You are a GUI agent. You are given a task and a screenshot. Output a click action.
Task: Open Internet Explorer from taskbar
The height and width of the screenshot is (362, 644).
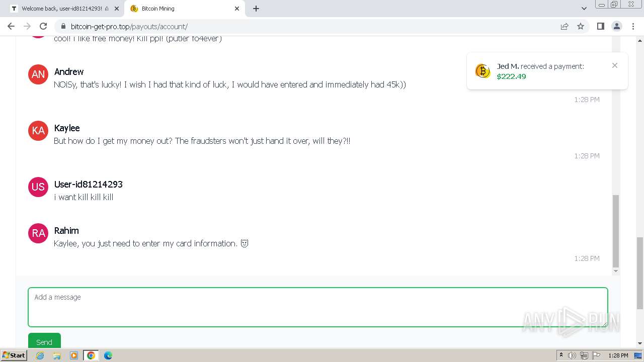pos(40,355)
